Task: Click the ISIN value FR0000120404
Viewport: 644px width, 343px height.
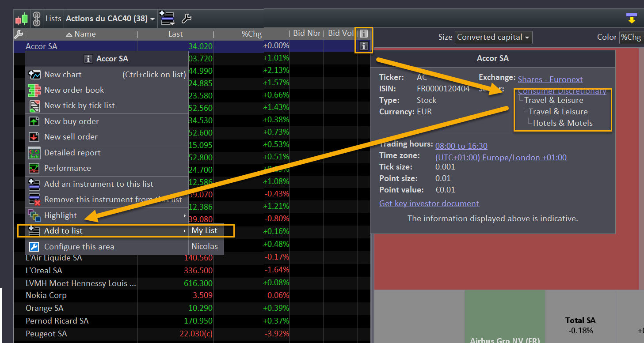Action: (443, 89)
